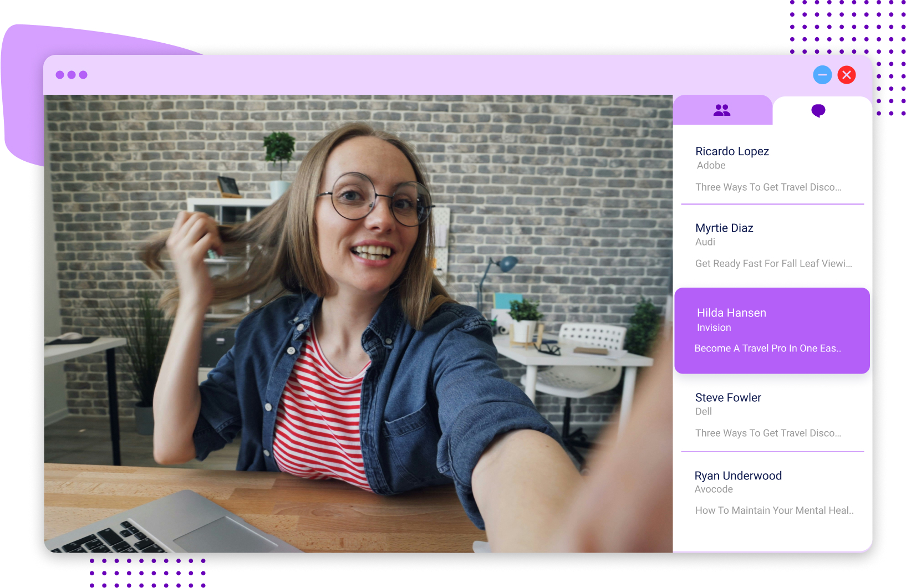This screenshot has height=588, width=906.
Task: Click the blue minimize button
Action: click(x=822, y=75)
